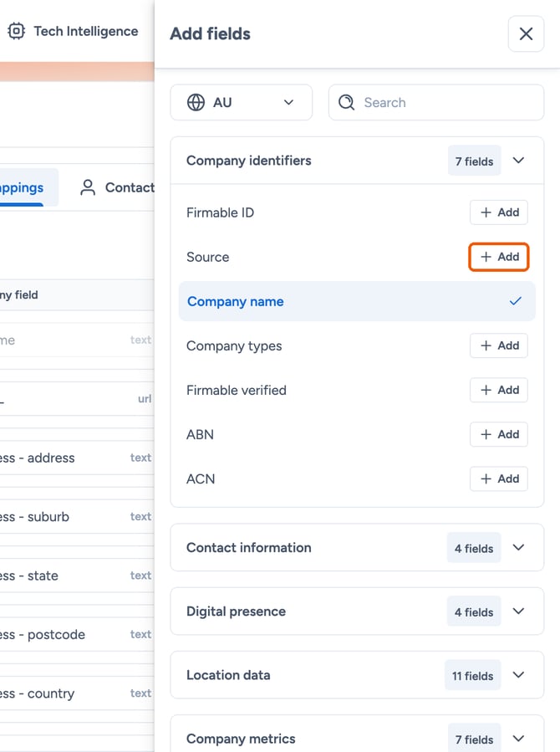Collapse the Company identifiers section

pos(518,160)
